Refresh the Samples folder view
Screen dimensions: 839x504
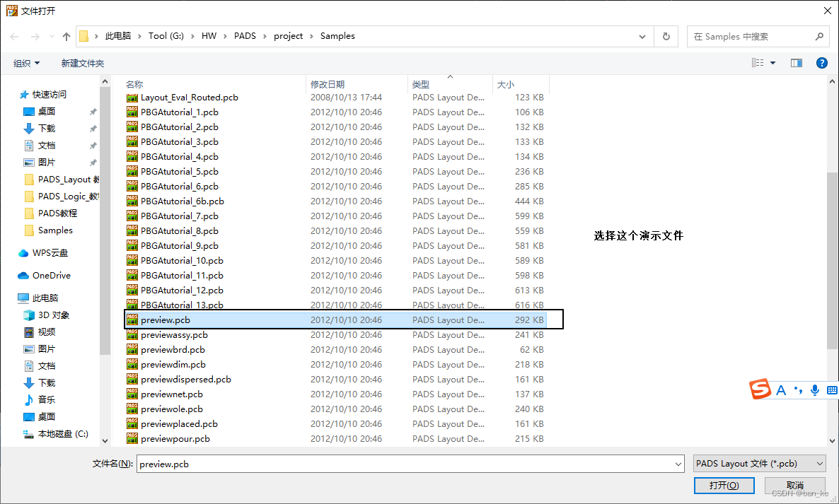666,36
